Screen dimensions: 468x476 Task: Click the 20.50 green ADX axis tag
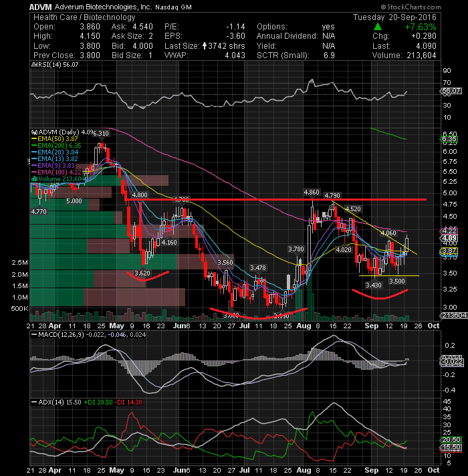click(x=451, y=440)
